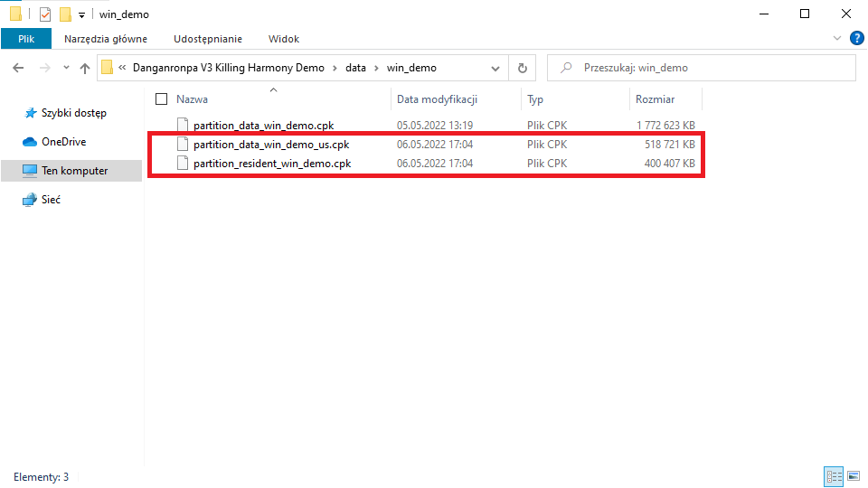Click the size value 1 772 623 KB

[x=665, y=126]
